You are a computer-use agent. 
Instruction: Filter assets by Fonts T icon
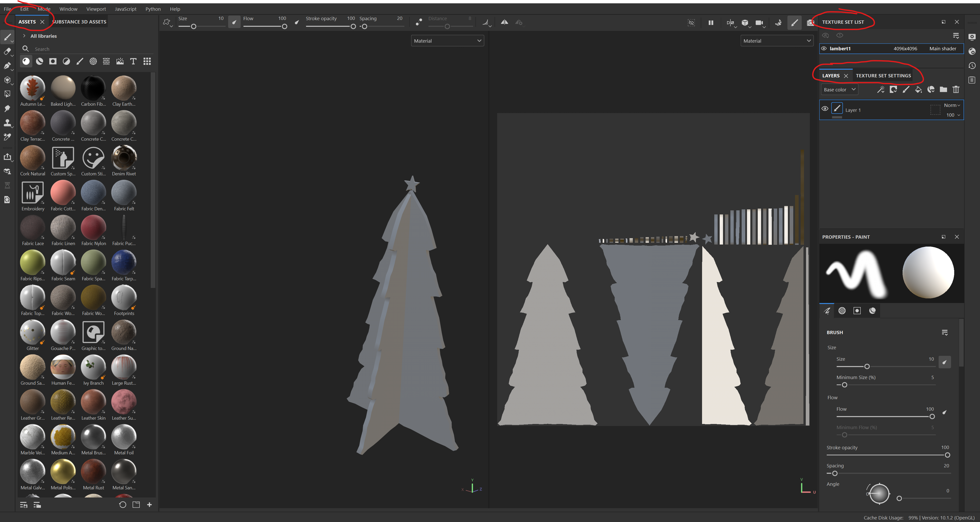click(x=133, y=61)
